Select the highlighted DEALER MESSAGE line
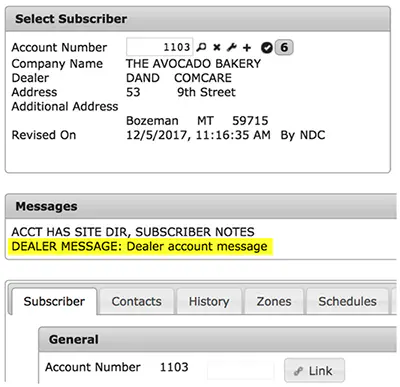 (x=139, y=247)
